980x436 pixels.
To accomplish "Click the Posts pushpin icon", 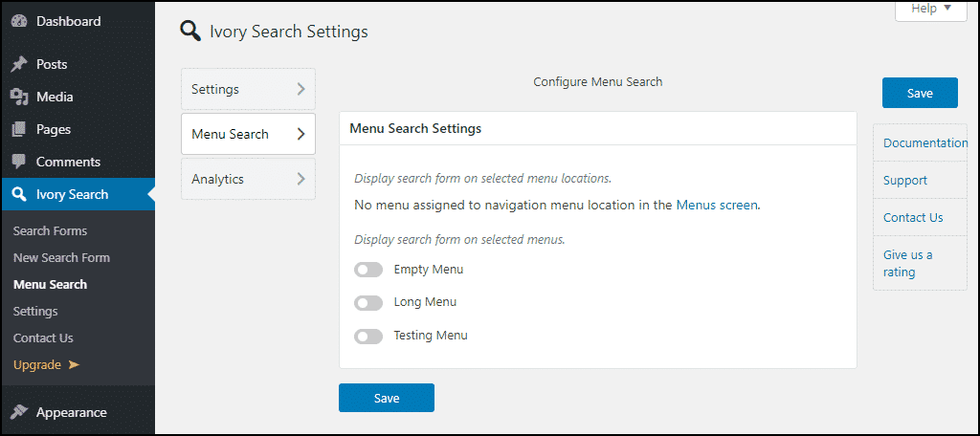I will click(x=19, y=64).
